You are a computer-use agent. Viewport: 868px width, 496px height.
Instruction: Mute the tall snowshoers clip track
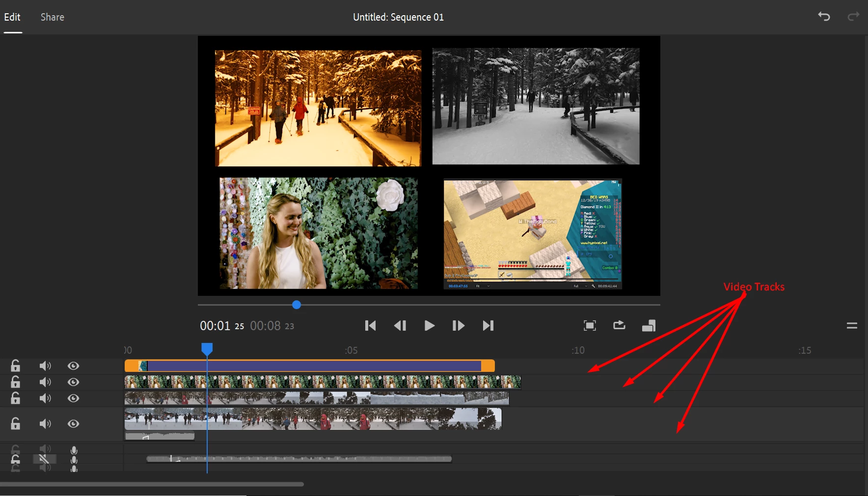click(45, 424)
